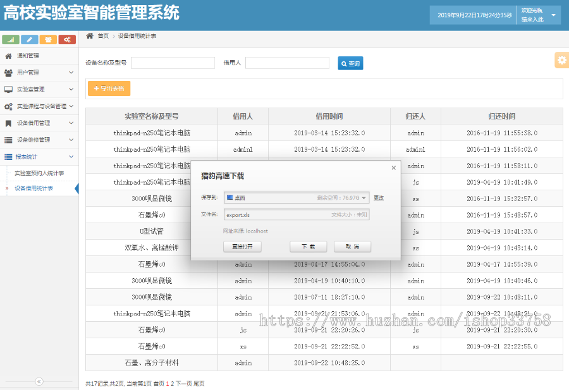Click the desktop folder icon in save location field
This screenshot has width=569, height=392.
click(x=230, y=198)
